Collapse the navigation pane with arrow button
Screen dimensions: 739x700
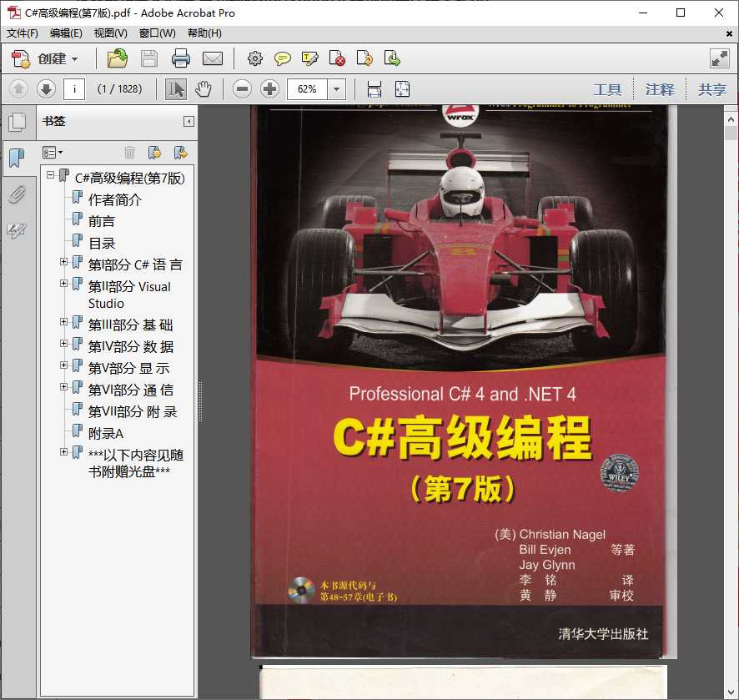pyautogui.click(x=189, y=121)
